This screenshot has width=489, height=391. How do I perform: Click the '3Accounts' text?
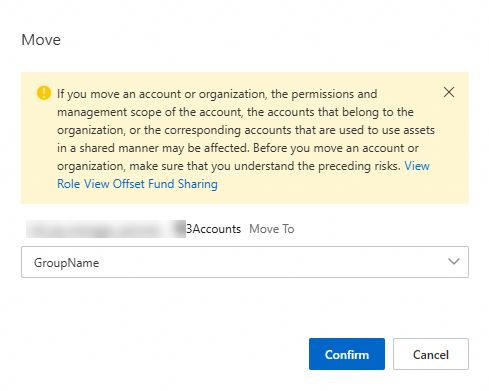tap(213, 229)
